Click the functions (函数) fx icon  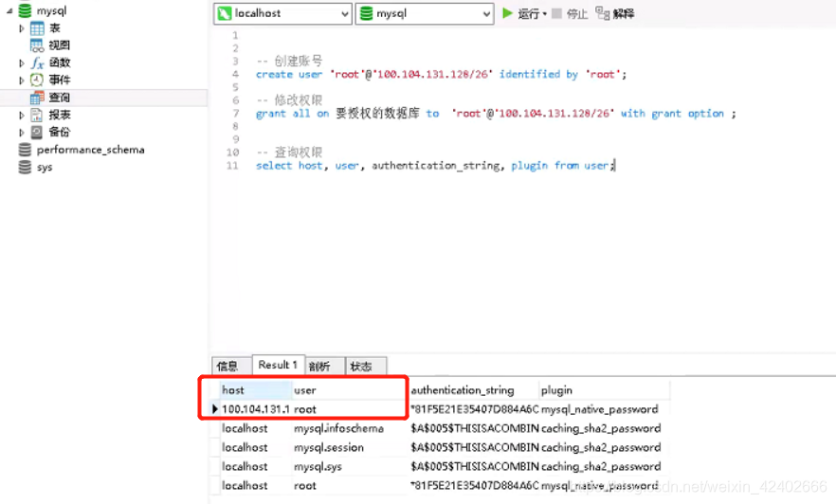click(37, 63)
